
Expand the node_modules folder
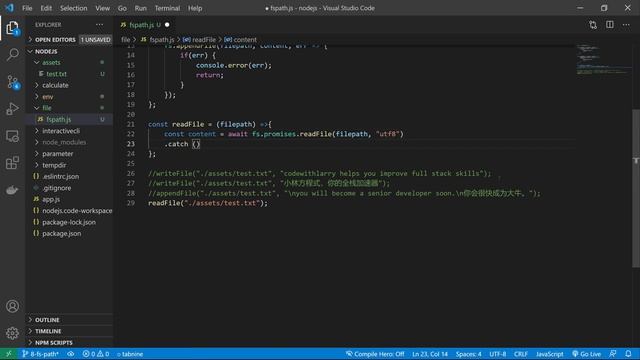pos(64,142)
